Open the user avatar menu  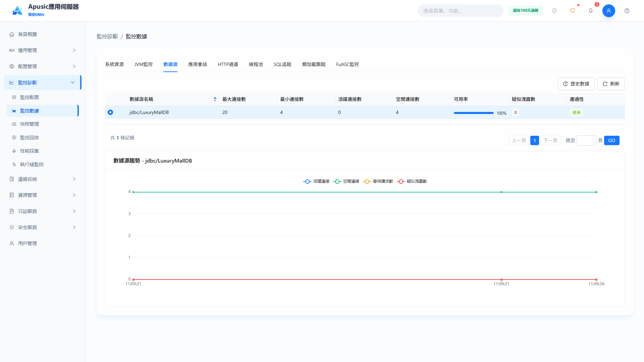point(609,11)
